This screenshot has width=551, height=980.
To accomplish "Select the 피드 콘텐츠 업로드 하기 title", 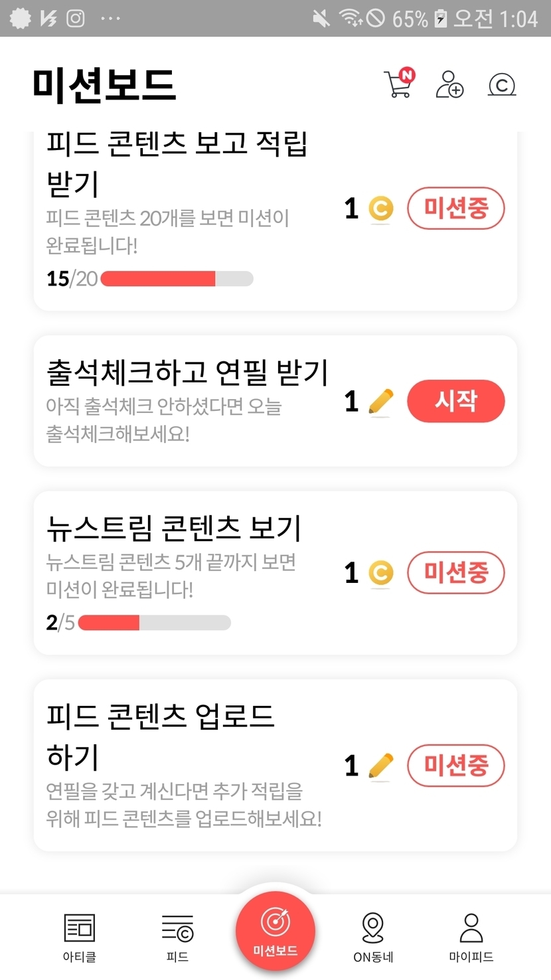I will pyautogui.click(x=161, y=736).
